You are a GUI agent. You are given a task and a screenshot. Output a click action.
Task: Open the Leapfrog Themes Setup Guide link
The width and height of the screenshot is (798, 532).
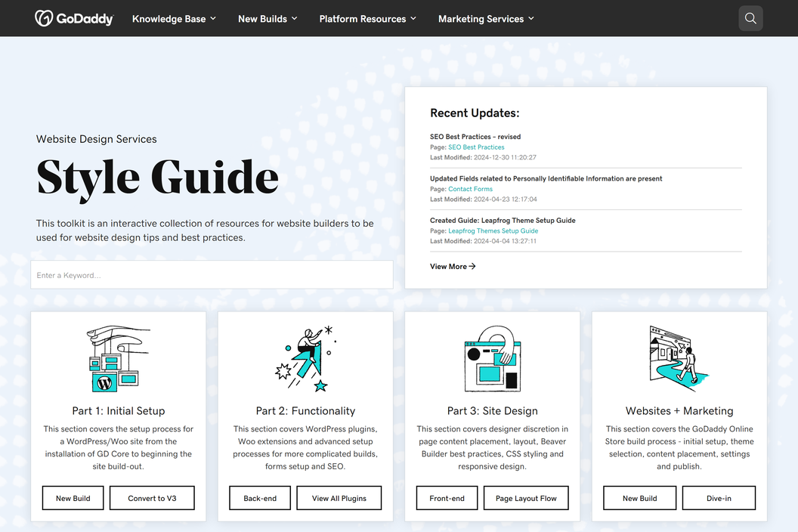493,230
